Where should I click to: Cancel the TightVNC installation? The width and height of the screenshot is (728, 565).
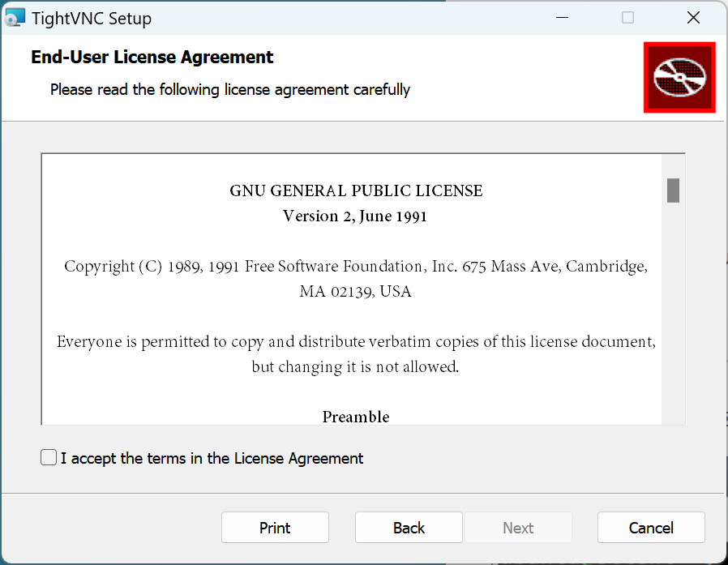[x=651, y=528]
